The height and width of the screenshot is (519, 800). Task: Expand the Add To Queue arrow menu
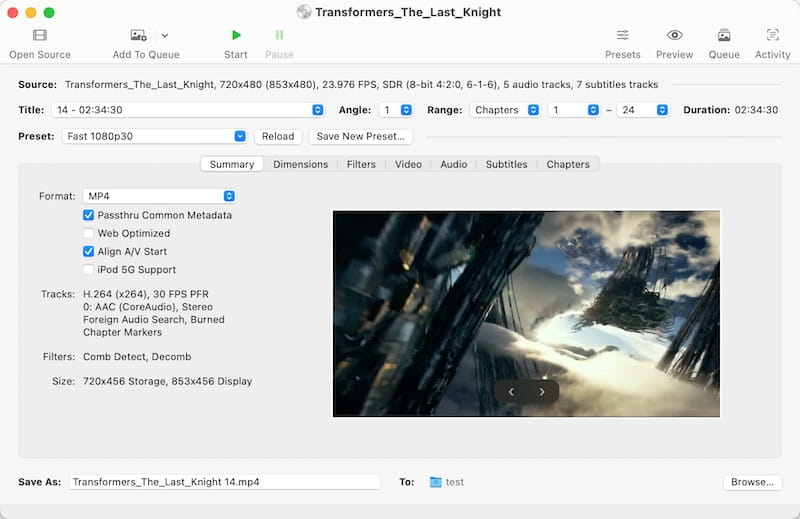pos(165,36)
